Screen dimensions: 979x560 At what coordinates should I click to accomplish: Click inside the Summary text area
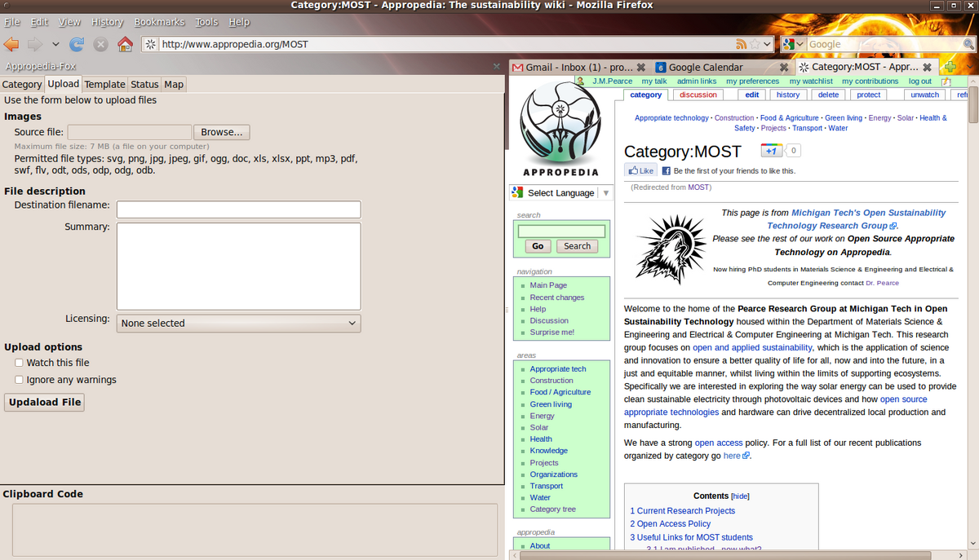[x=239, y=267]
